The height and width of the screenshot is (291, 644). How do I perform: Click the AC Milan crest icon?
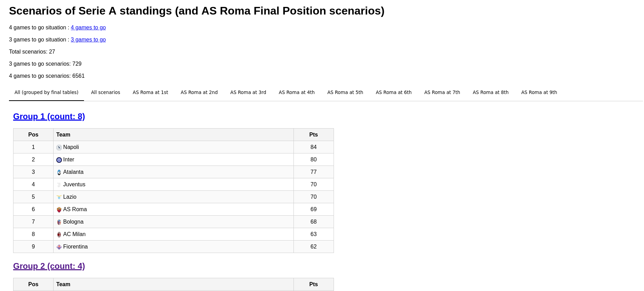pos(59,235)
